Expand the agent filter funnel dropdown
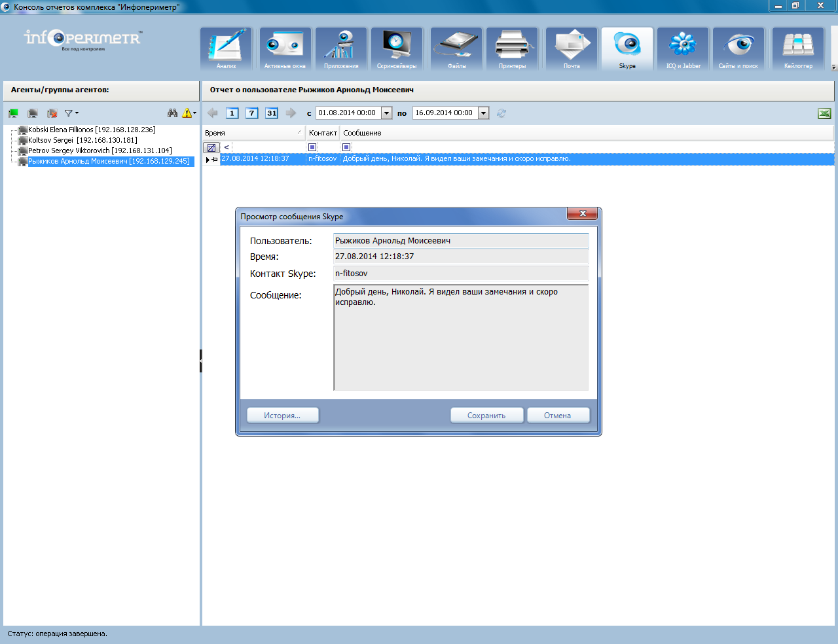 point(71,113)
